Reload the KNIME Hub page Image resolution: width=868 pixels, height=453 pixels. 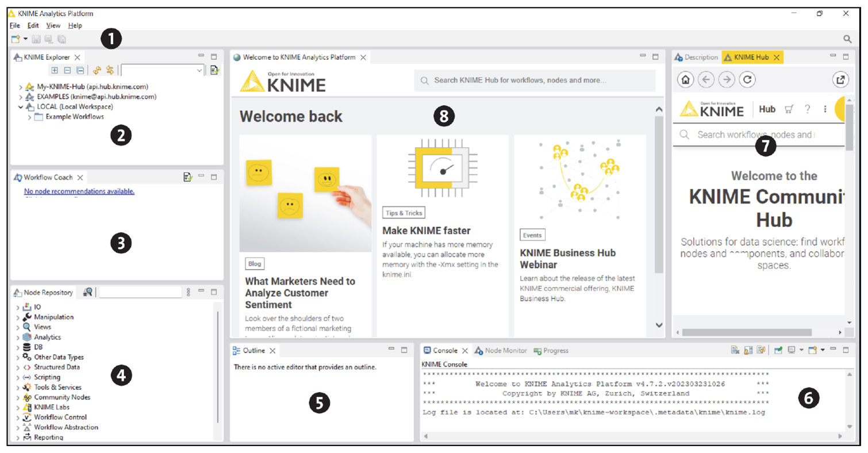(x=747, y=80)
